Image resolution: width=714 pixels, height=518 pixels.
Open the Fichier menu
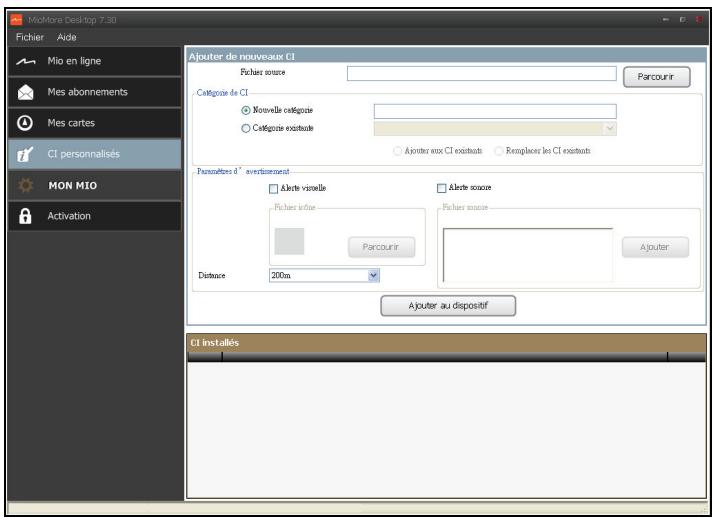(x=30, y=37)
